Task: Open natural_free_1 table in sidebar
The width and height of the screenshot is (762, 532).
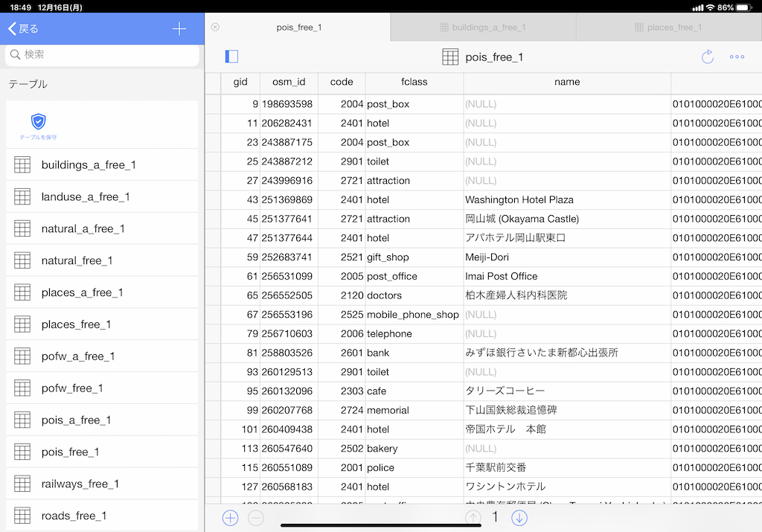Action: coord(102,260)
